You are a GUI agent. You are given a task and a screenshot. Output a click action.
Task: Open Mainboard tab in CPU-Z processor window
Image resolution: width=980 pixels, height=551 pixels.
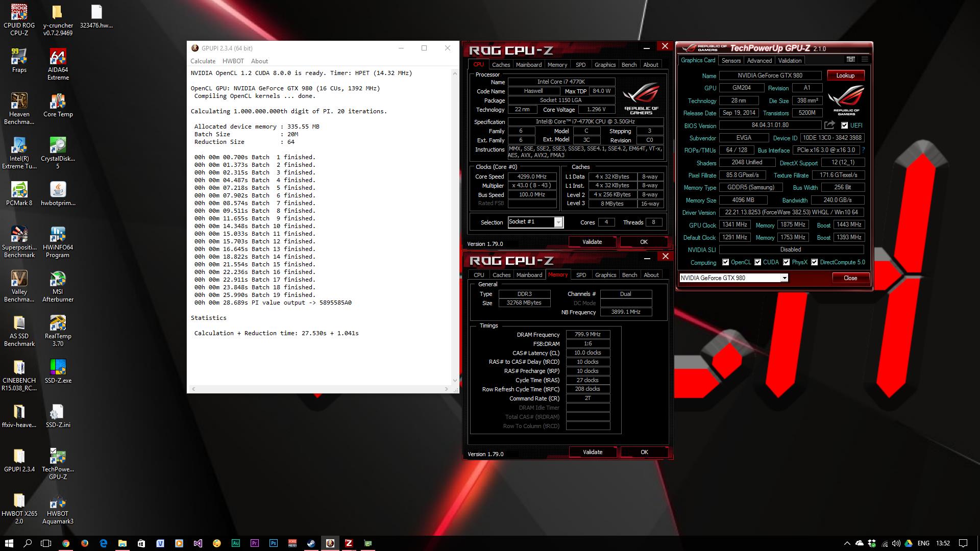529,65
